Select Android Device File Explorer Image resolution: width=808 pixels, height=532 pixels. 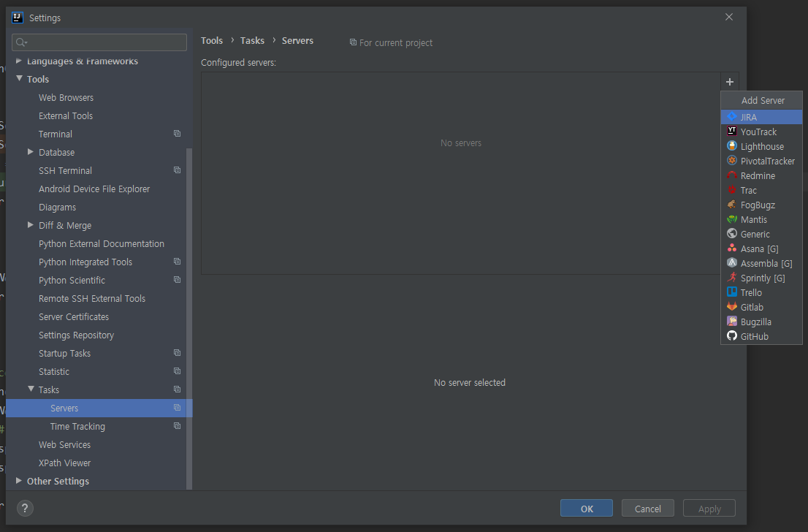(x=94, y=189)
